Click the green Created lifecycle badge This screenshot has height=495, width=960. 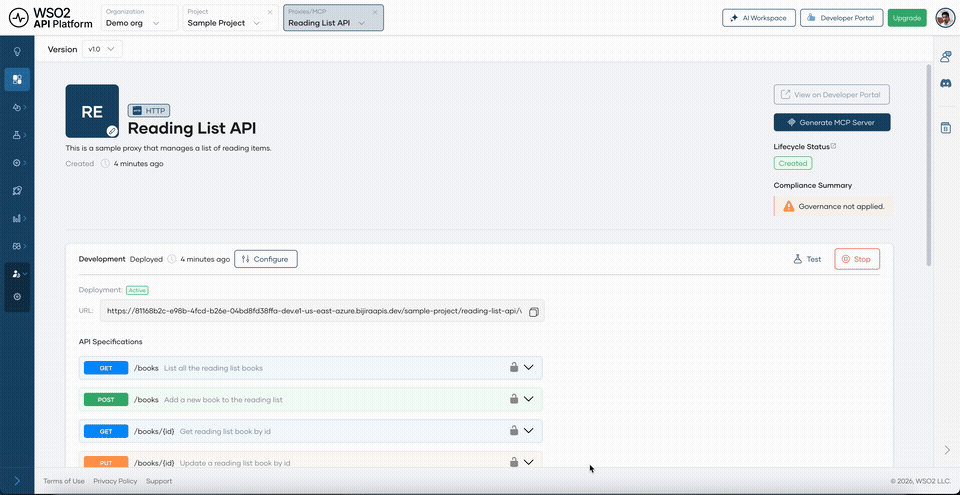793,164
